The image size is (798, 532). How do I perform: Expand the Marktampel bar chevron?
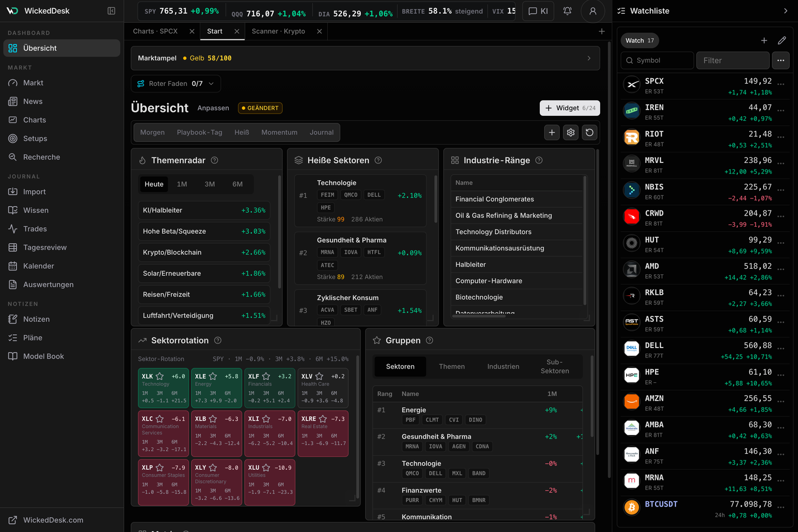589,58
